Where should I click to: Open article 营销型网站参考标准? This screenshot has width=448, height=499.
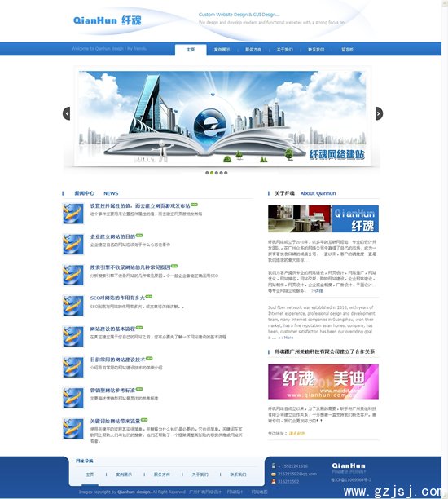click(112, 391)
